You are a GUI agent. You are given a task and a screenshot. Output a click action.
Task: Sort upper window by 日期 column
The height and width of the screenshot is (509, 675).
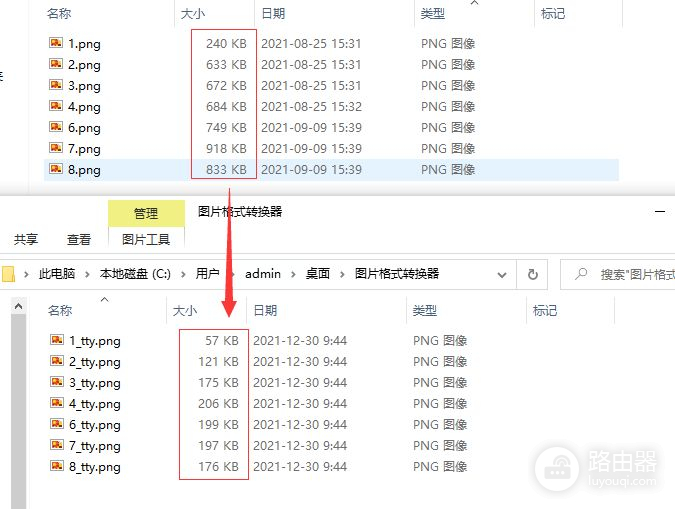[273, 14]
